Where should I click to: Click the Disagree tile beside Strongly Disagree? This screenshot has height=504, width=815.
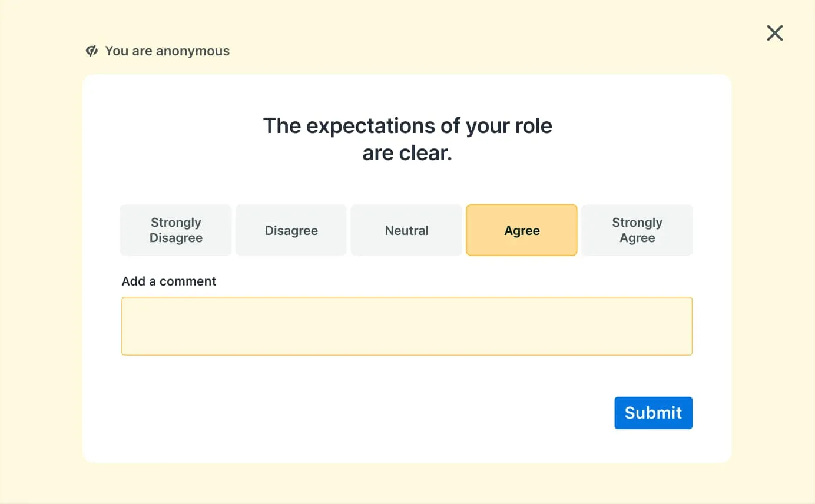[x=291, y=230]
